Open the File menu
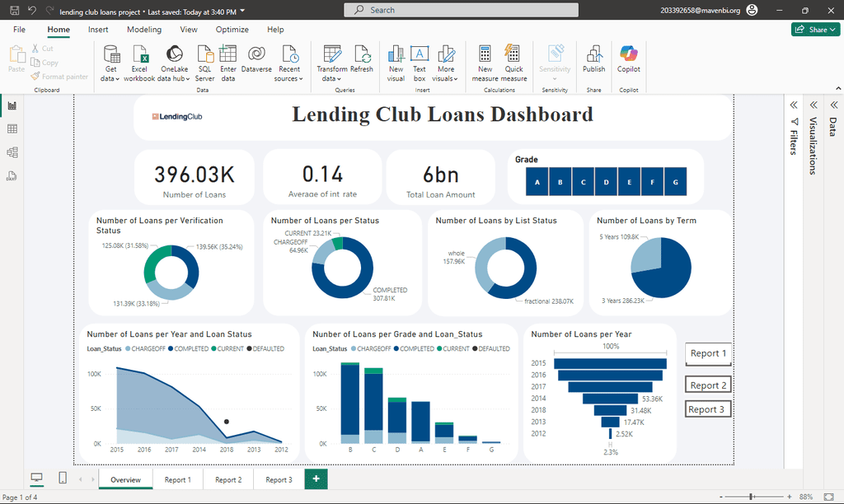 [20, 30]
